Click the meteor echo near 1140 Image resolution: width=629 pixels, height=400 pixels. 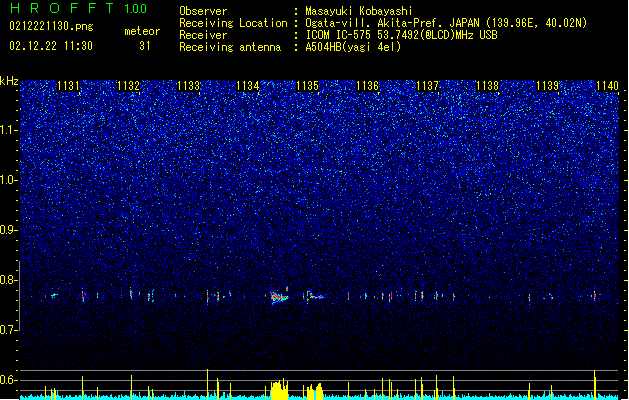(x=595, y=296)
